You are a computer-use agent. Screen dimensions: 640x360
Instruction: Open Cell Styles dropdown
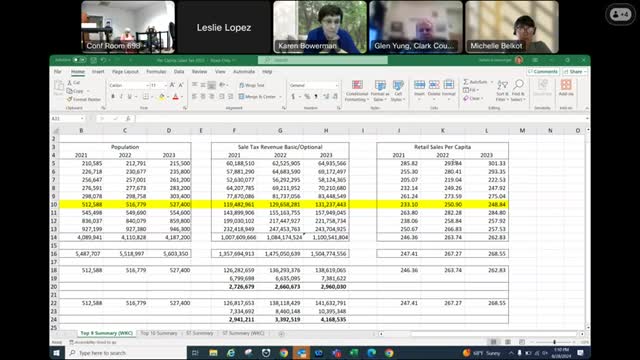click(398, 91)
